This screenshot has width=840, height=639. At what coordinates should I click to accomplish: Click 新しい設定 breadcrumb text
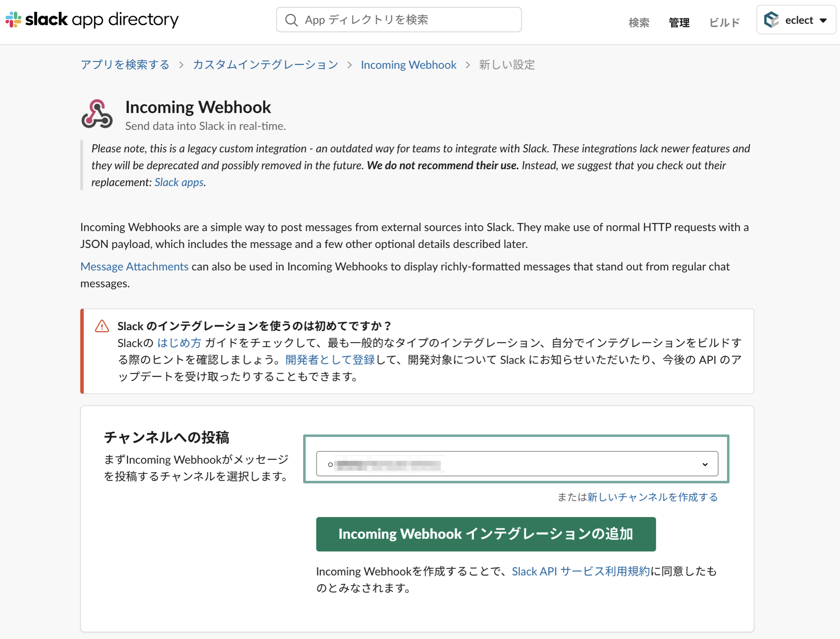[x=507, y=65]
